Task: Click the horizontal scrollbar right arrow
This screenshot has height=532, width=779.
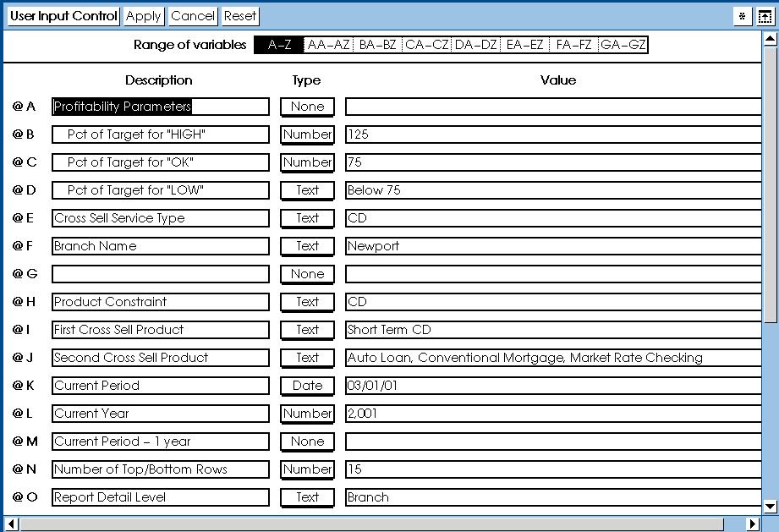Action: tap(753, 524)
